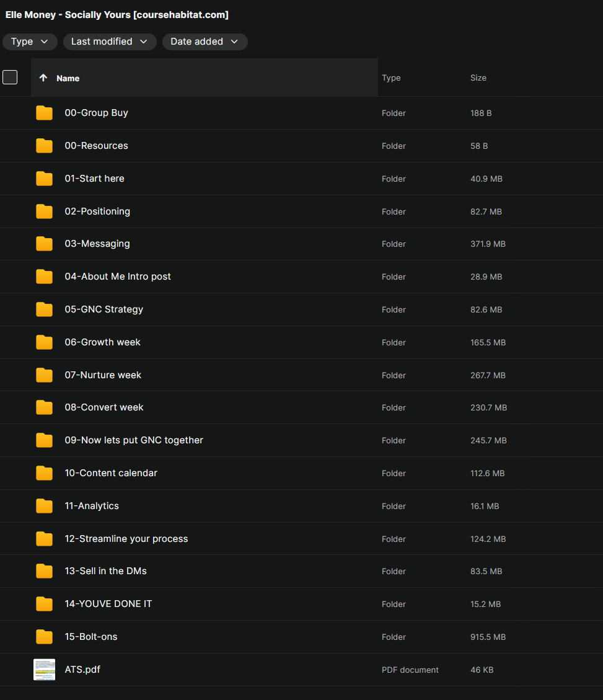Viewport: 603px width, 700px height.
Task: Open the 12-Streamline your process folder
Action: pos(126,539)
